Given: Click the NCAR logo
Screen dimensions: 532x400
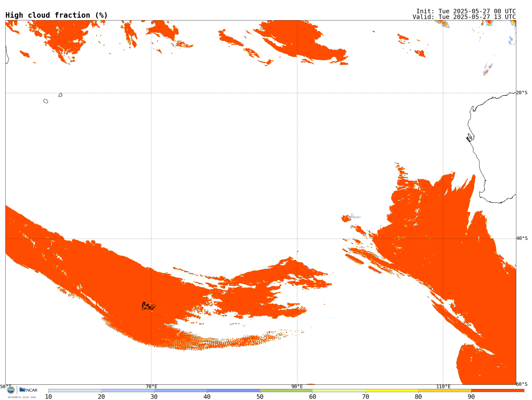Looking at the screenshot, I should [x=28, y=390].
